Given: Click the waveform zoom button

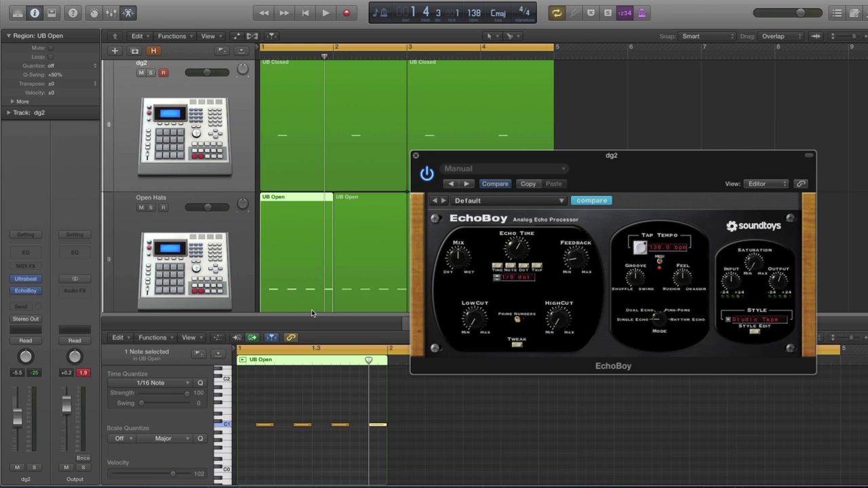Looking at the screenshot, I should tap(816, 36).
